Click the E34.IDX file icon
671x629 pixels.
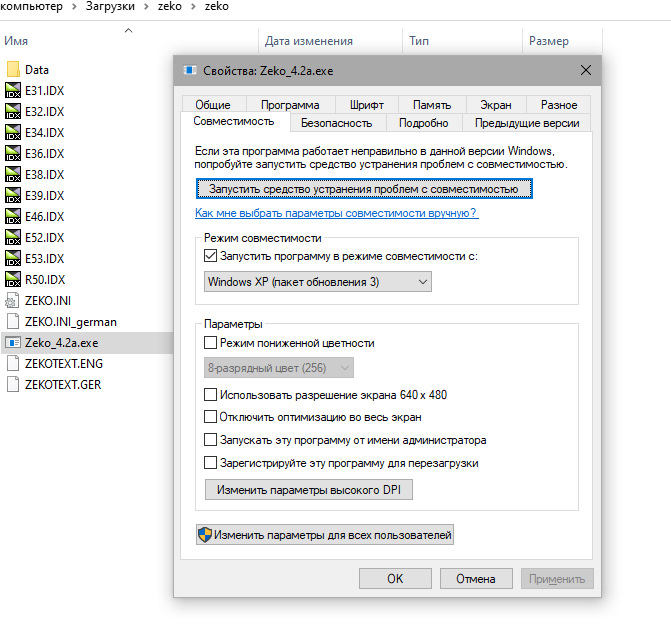(x=13, y=132)
